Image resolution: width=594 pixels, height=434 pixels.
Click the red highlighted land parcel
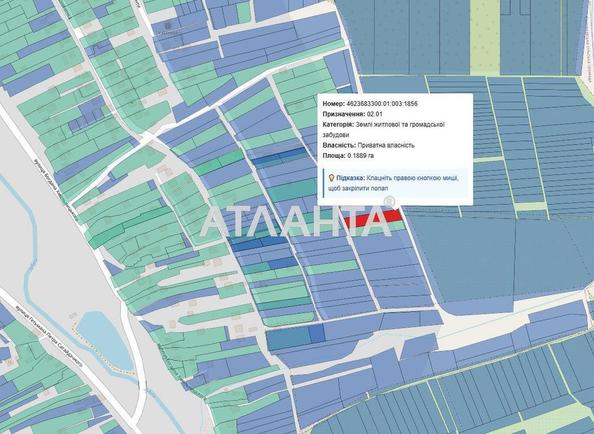[x=373, y=220]
